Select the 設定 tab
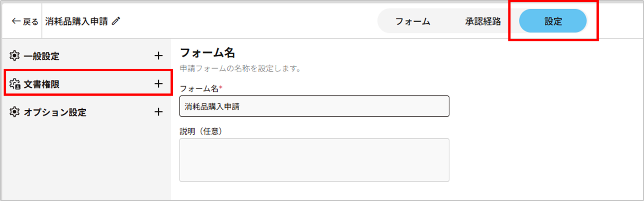Screen dimensions: 644x201 point(553,21)
